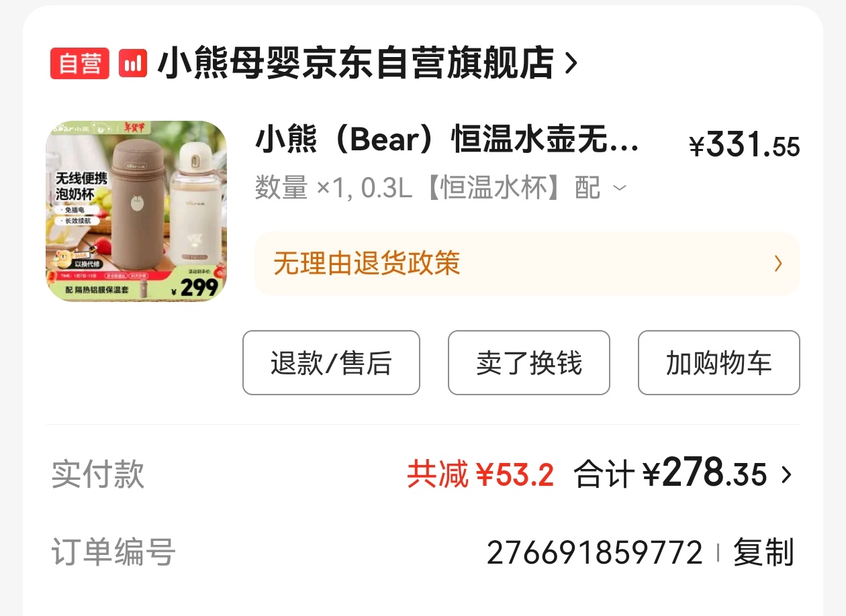Tap the 合计 ¥278.35 total amount
846x616 pixels.
pos(670,474)
